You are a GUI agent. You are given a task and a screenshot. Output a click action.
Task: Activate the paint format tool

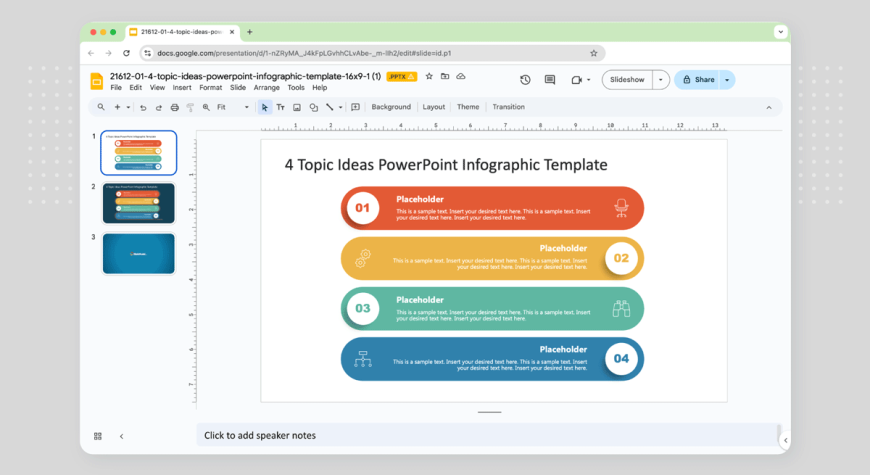click(x=190, y=107)
